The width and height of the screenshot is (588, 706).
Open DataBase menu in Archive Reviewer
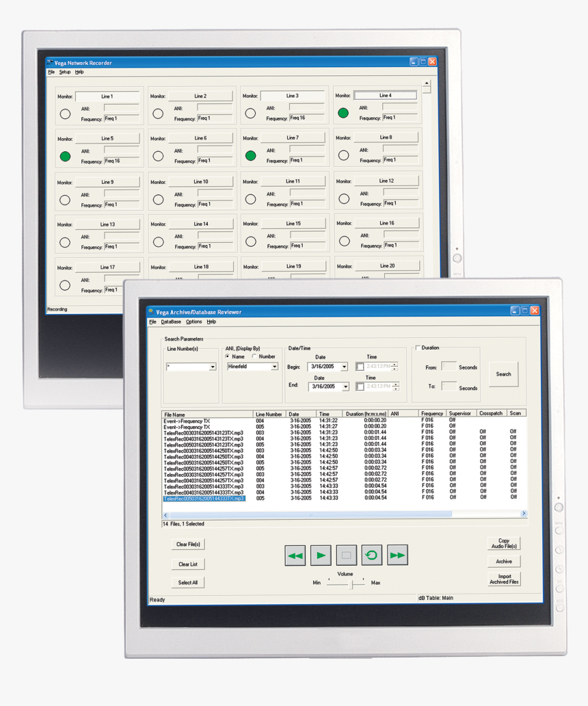[171, 322]
